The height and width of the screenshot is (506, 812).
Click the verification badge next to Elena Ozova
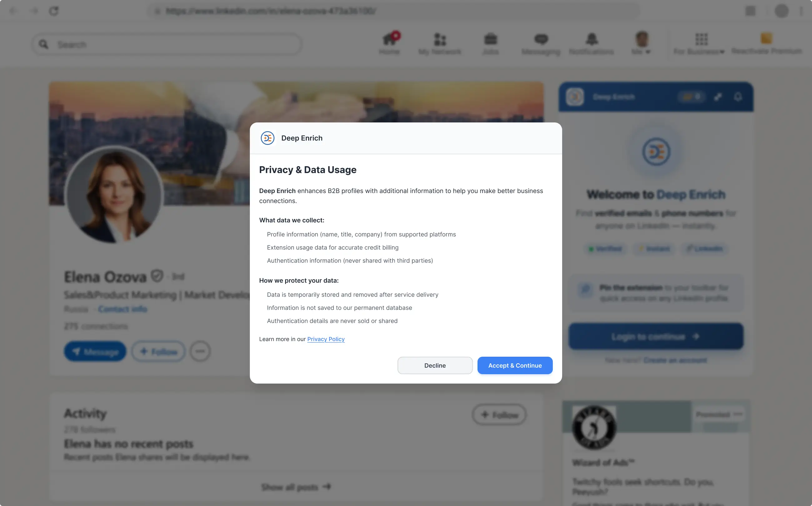click(x=157, y=276)
